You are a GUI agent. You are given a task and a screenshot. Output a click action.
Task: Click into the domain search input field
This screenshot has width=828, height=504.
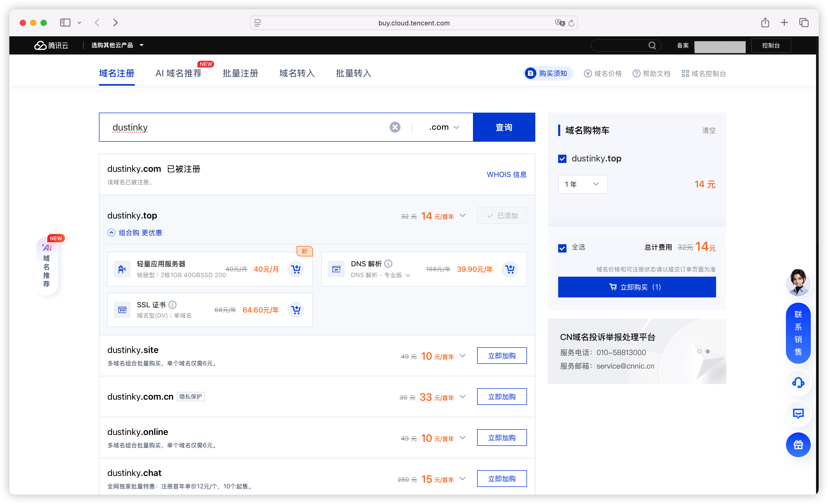coord(249,127)
